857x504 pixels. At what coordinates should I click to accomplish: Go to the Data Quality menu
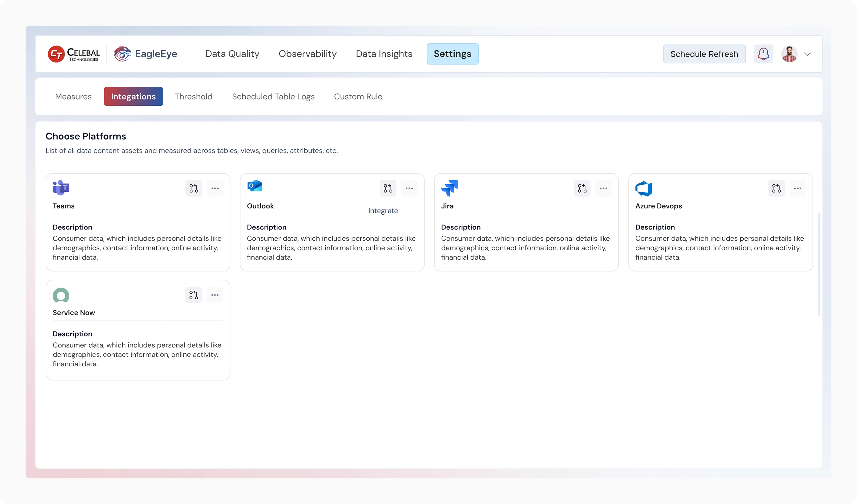(232, 54)
